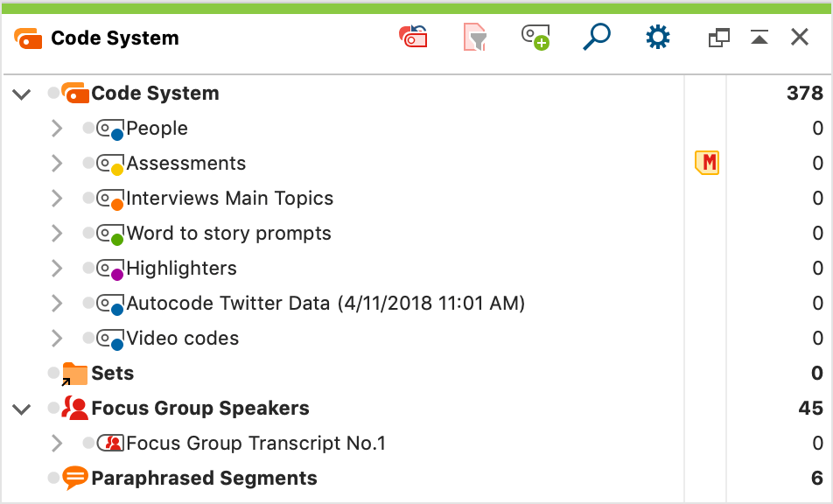Click the Sets folder icon

pyautogui.click(x=73, y=374)
